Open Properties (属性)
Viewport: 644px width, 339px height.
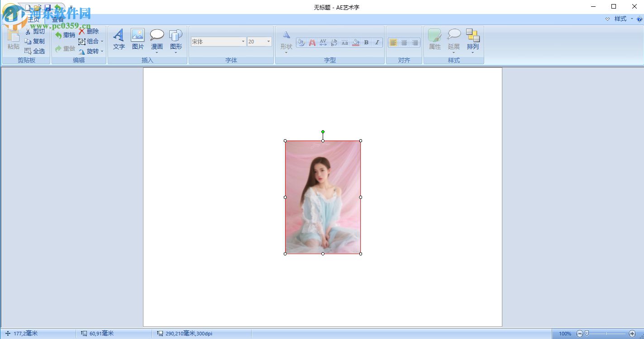[x=434, y=40]
